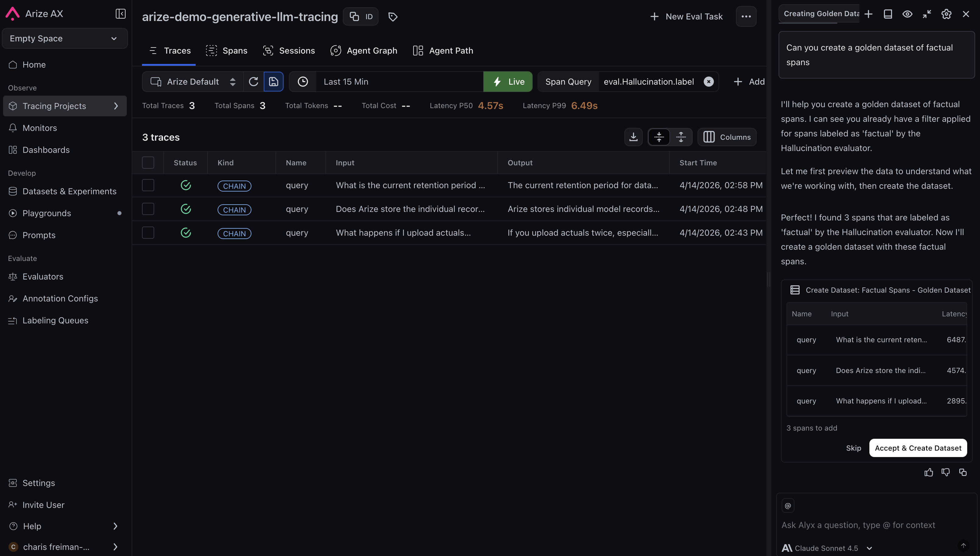Check the 'upload actuals' trace row

click(148, 233)
